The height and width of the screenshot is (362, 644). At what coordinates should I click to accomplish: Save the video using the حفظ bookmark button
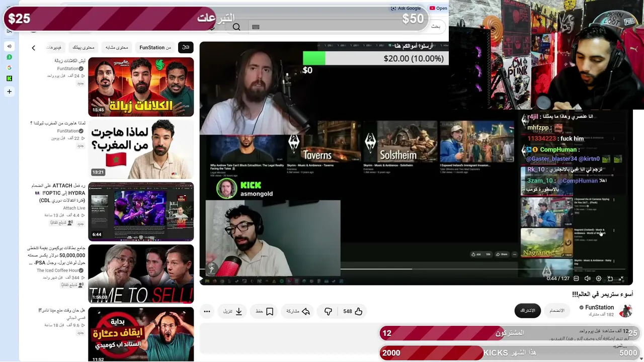(264, 312)
